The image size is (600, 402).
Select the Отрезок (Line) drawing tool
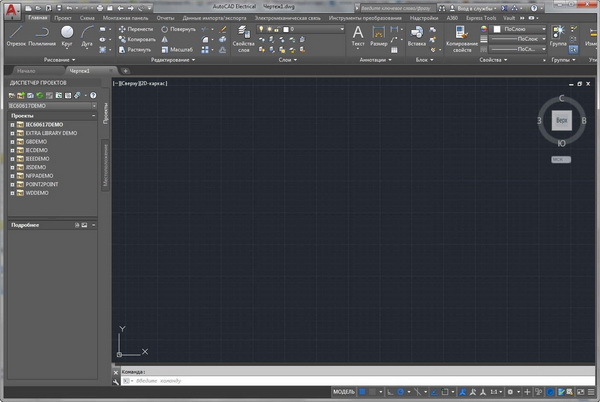pyautogui.click(x=15, y=34)
